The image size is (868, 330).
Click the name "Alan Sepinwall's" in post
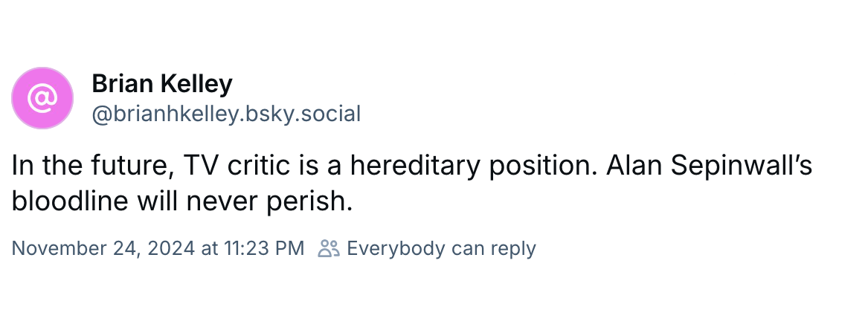point(709,167)
